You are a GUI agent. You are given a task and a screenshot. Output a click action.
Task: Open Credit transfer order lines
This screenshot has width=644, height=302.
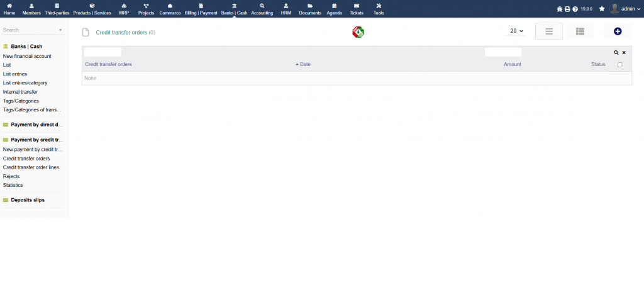coord(31,167)
